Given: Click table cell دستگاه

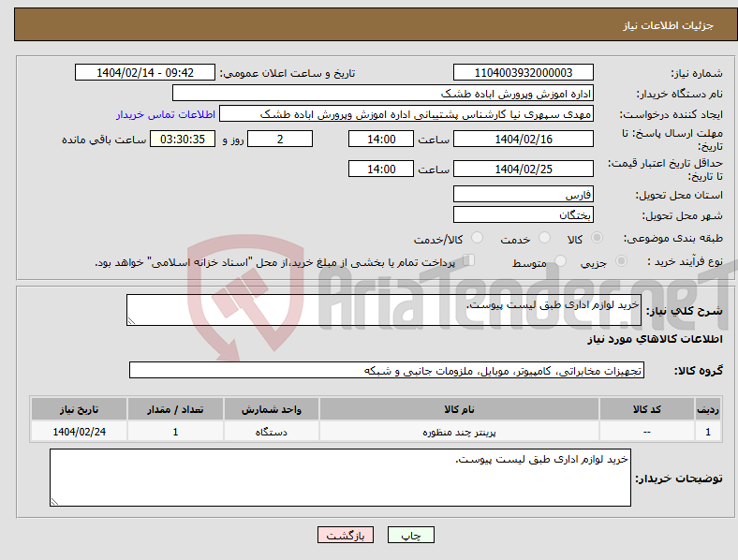Looking at the screenshot, I should click(272, 432).
